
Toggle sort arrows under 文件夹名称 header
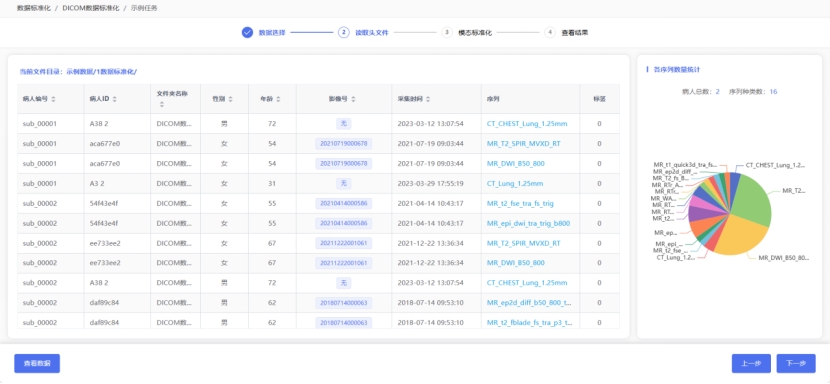[x=162, y=105]
